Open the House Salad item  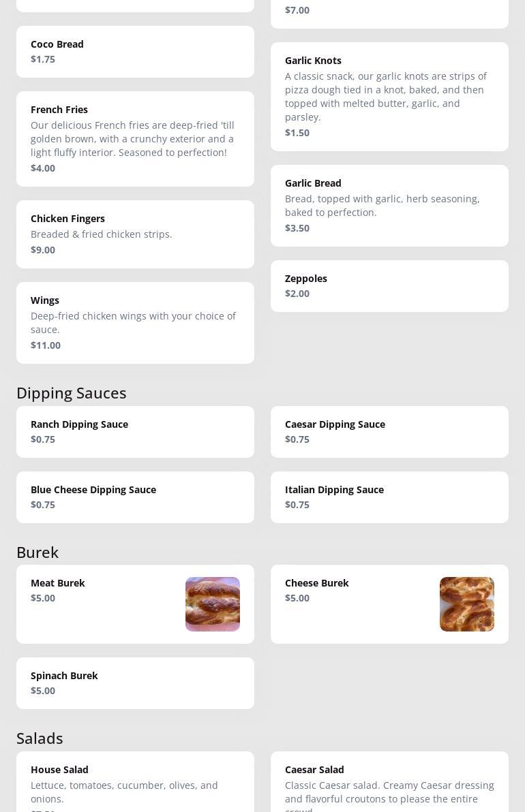[135, 782]
